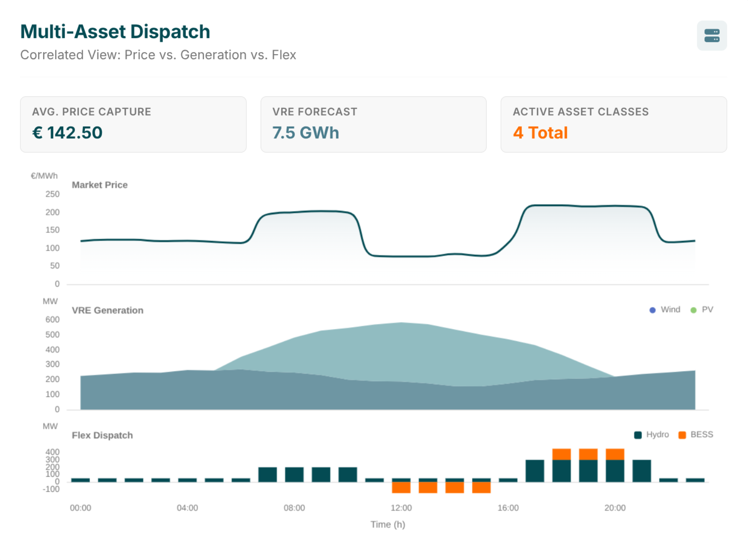Click the orange BESS legend square
Viewport: 748px width, 560px height.
tap(682, 435)
